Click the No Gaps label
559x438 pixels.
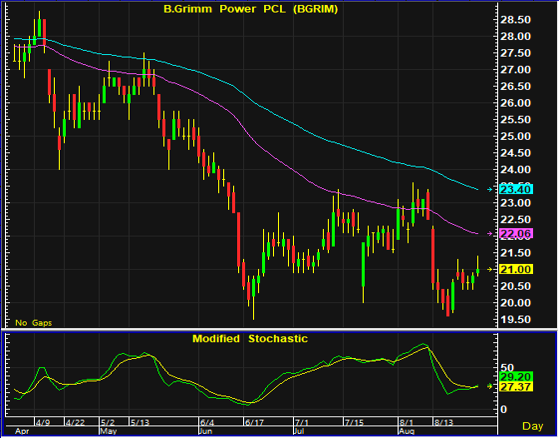pos(34,323)
